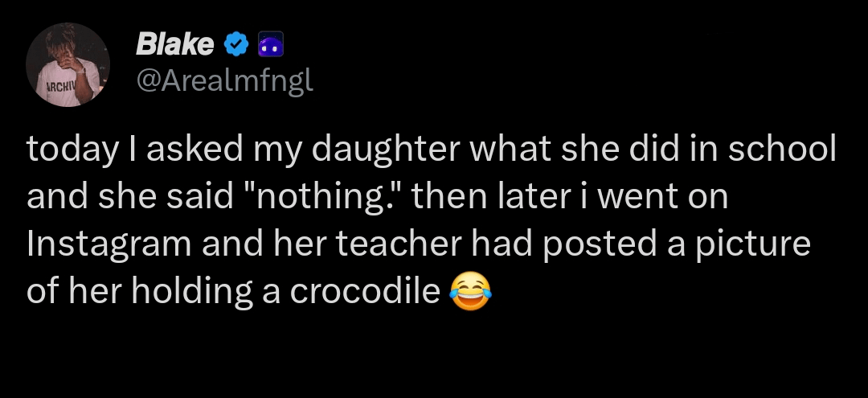This screenshot has height=398, width=868.
Task: Open Blake's profile picture avatar
Action: [x=68, y=65]
